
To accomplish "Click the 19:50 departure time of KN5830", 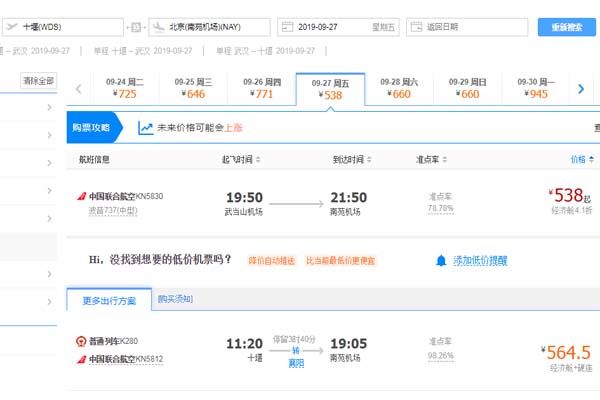I will [244, 198].
